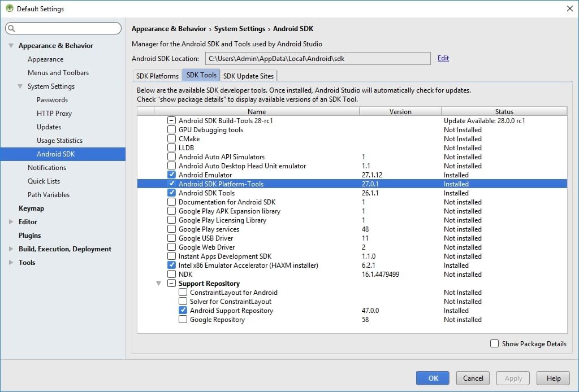Check the NDK checkbox

point(171,274)
